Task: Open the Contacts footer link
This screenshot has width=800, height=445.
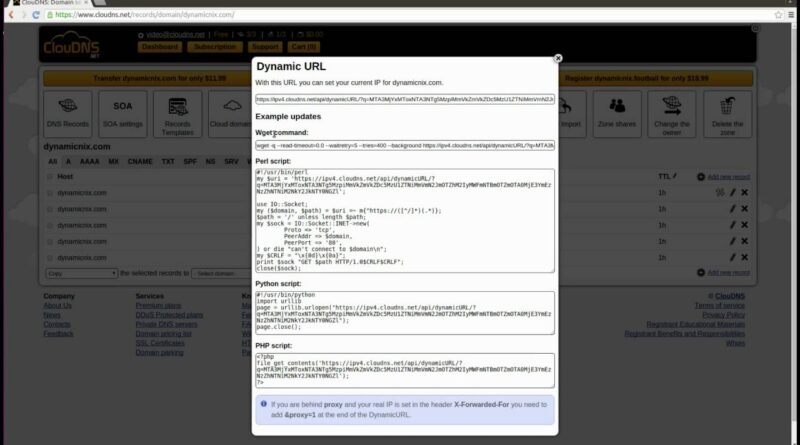Action: 57,324
